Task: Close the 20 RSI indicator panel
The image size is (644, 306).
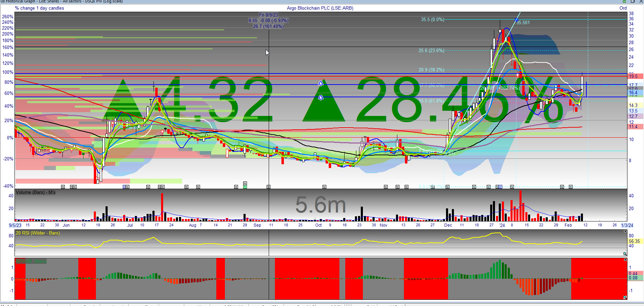Action: [x=625, y=231]
